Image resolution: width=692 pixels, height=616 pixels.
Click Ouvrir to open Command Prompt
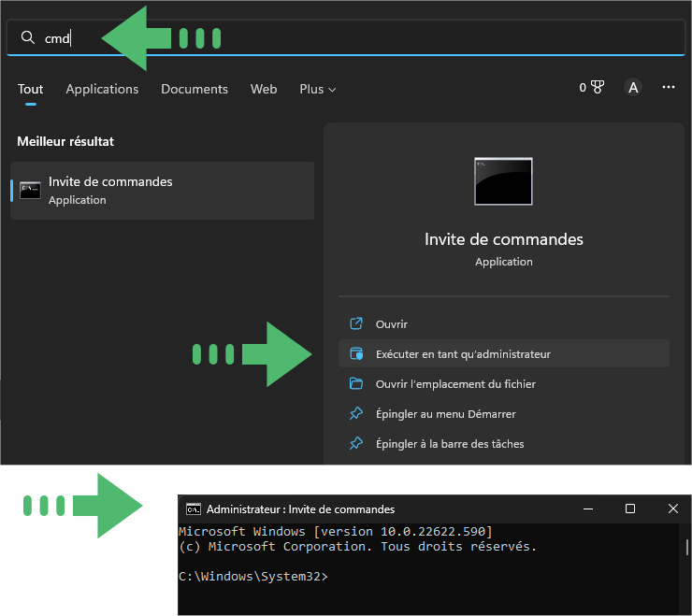[503, 323]
